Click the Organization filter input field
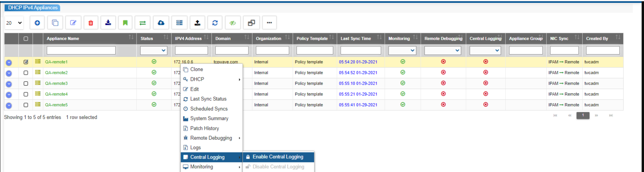 (x=272, y=51)
